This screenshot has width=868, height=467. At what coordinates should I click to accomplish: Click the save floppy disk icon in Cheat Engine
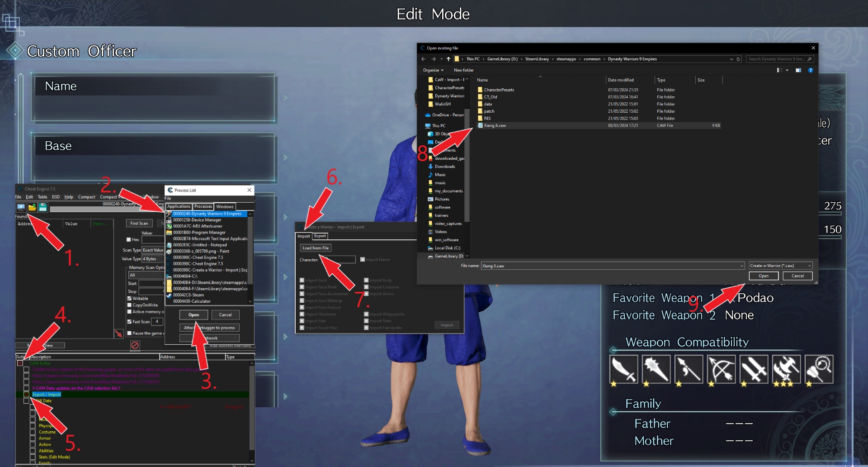43,207
